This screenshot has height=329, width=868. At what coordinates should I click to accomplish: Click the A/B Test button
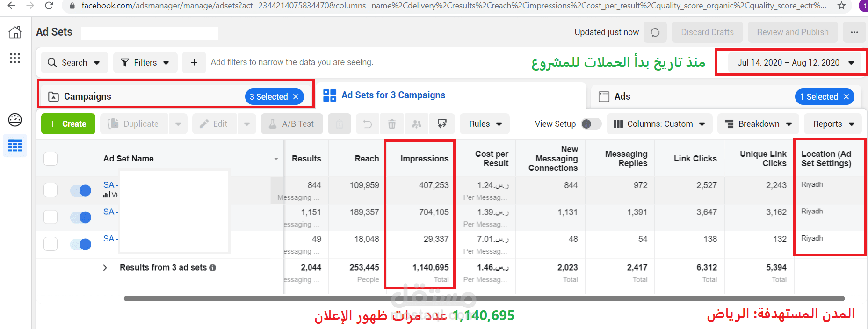click(x=292, y=124)
